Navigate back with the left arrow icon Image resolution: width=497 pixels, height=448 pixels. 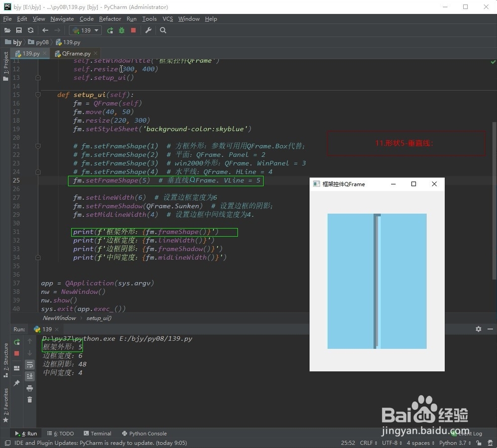(x=45, y=30)
